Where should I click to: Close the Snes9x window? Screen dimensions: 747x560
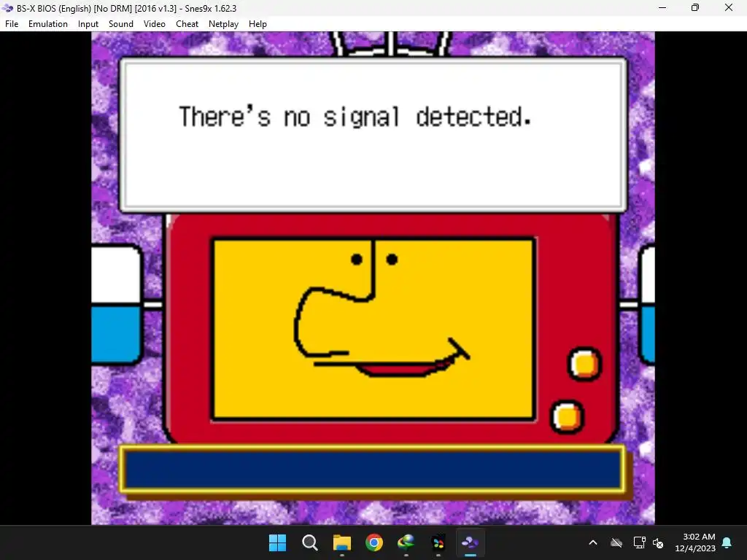(x=729, y=8)
